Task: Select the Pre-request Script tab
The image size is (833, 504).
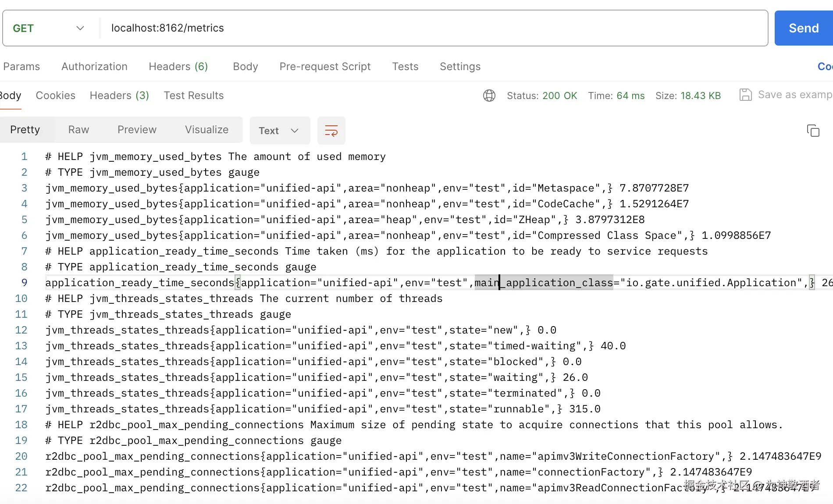Action: (325, 67)
